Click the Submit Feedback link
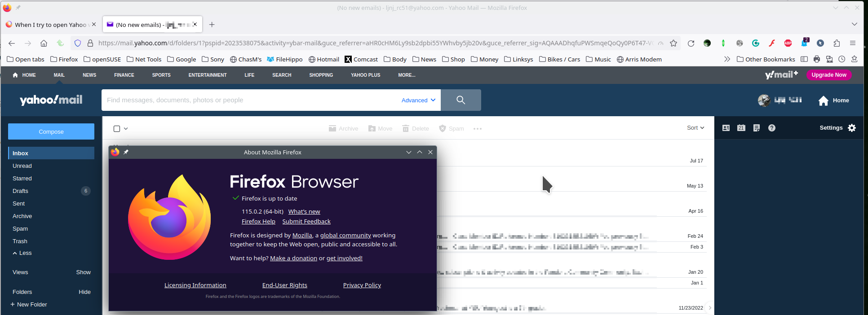The width and height of the screenshot is (868, 315). [x=306, y=222]
